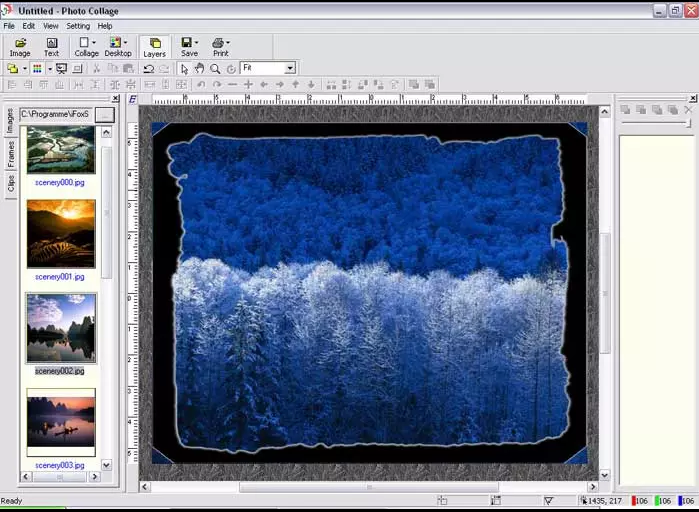This screenshot has width=699, height=512.
Task: Click the move left arrow icon
Action: click(x=264, y=84)
